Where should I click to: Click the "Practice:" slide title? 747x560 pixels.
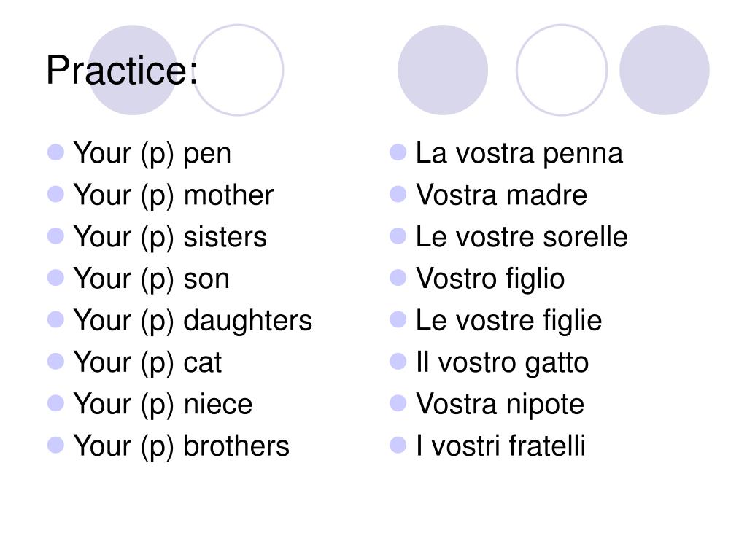122,71
